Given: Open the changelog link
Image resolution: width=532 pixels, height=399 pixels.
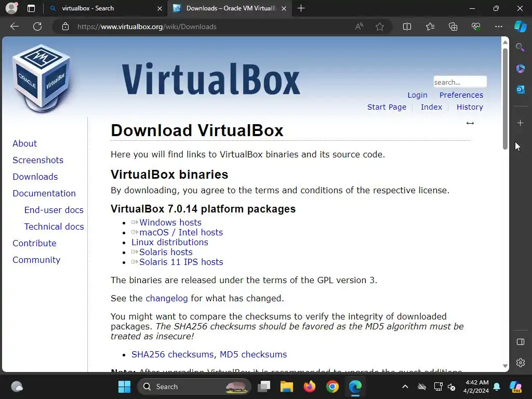Looking at the screenshot, I should tap(167, 298).
